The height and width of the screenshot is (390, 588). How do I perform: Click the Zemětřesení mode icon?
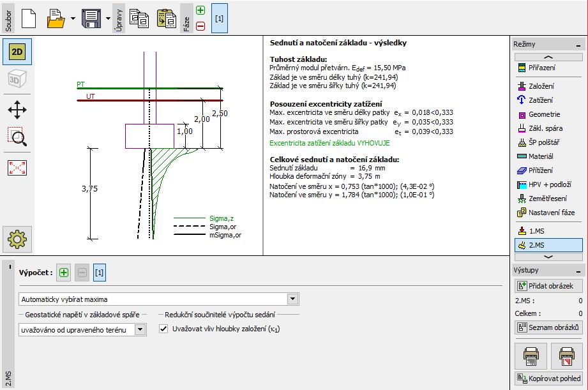(522, 199)
